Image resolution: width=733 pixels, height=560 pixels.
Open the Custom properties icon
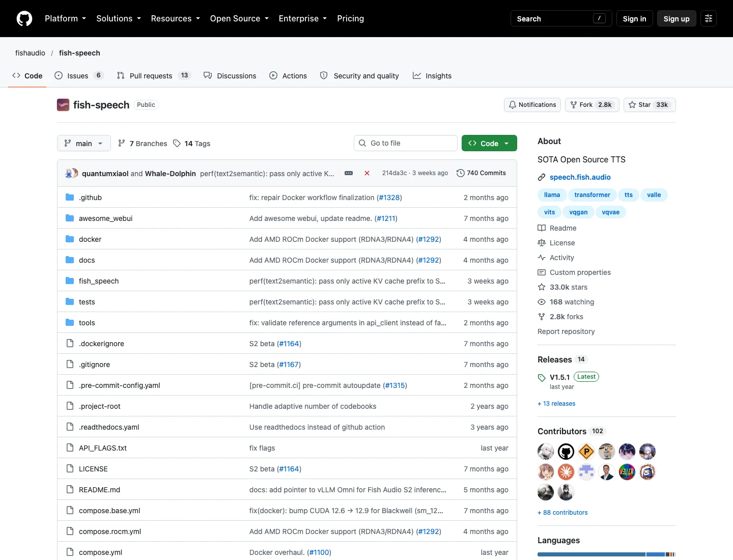[x=542, y=272]
